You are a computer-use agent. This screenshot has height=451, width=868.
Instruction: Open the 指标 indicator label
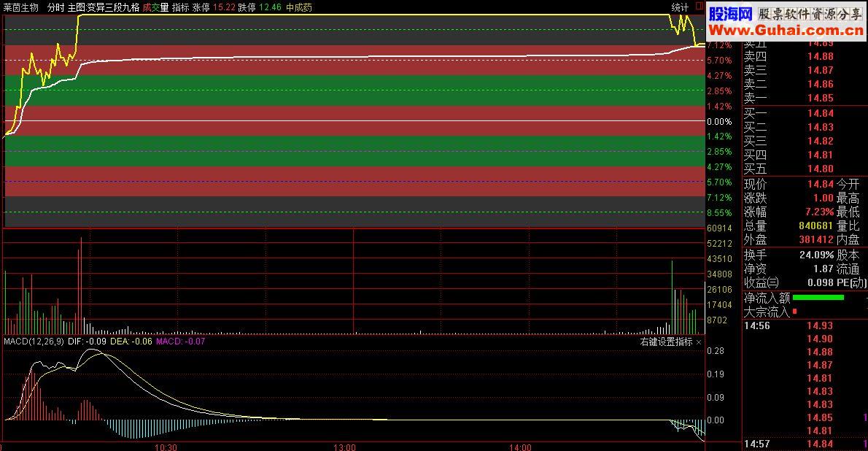pyautogui.click(x=180, y=7)
